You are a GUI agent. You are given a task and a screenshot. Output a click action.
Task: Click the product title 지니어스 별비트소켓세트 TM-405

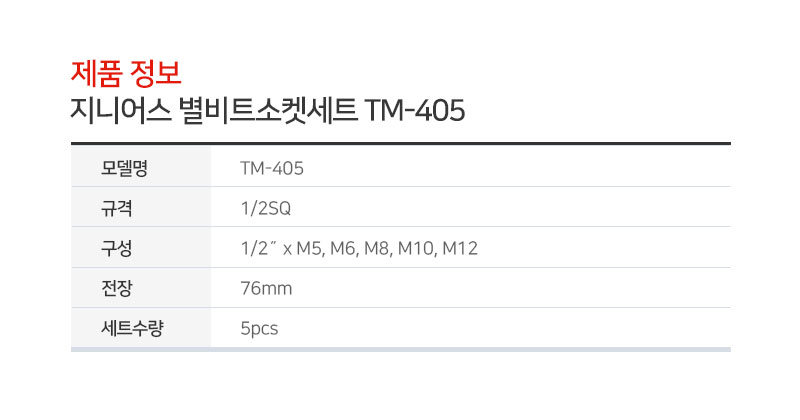(268, 110)
